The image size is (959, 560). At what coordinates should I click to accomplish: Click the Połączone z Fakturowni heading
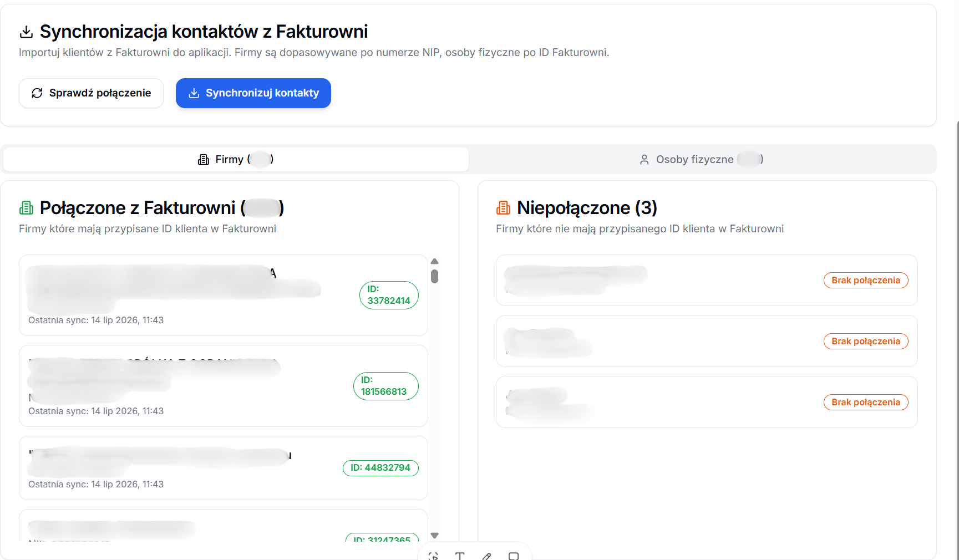[x=161, y=208]
